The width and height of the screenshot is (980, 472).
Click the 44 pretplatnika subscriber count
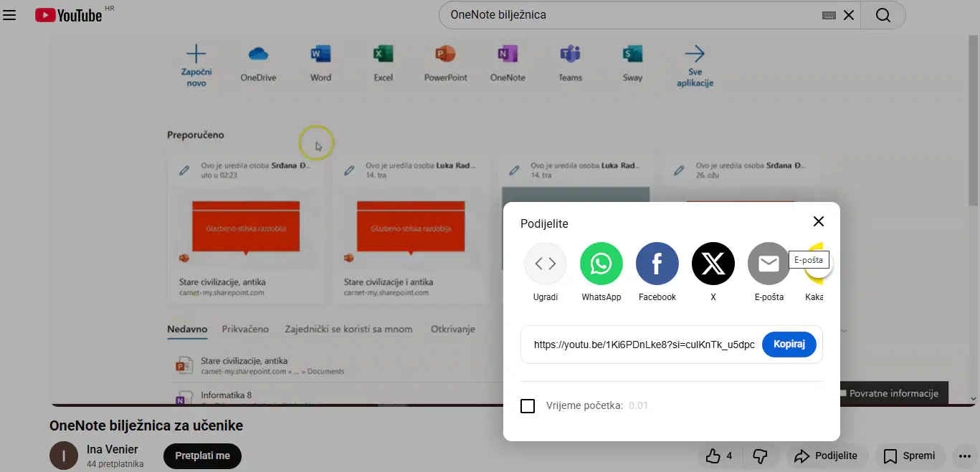tap(115, 464)
